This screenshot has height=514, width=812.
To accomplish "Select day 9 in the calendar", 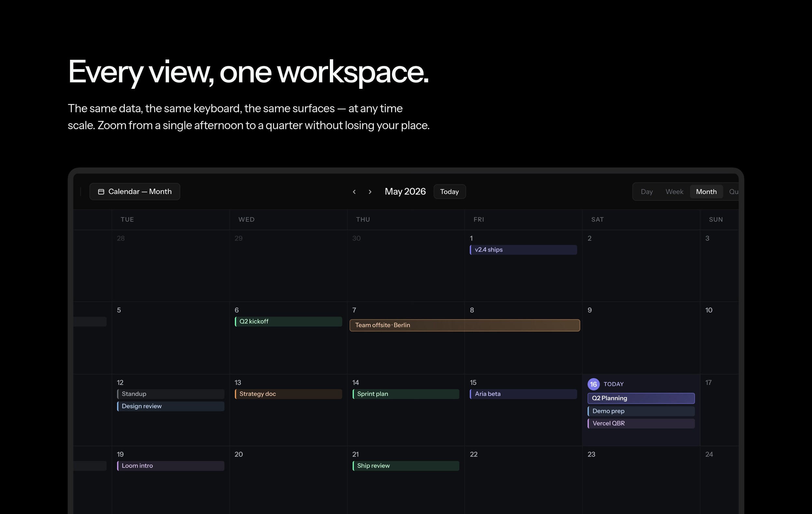I will [589, 310].
